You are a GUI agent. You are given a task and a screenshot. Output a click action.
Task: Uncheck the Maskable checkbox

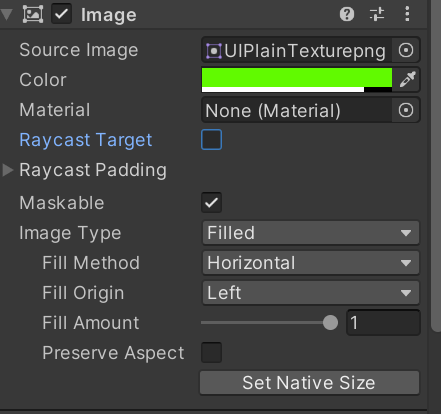point(211,202)
